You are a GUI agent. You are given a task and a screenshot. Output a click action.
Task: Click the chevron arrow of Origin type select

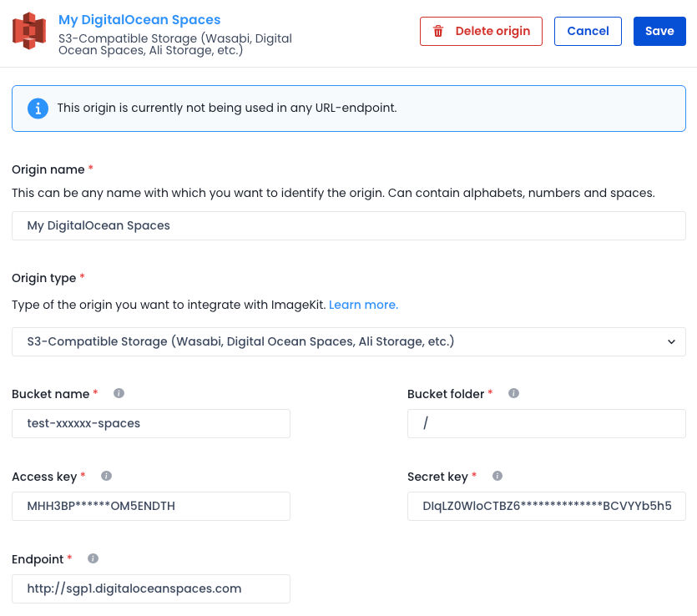coord(671,341)
